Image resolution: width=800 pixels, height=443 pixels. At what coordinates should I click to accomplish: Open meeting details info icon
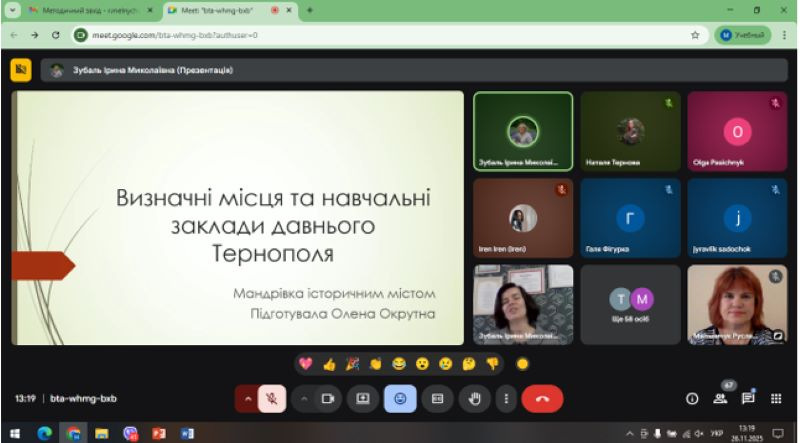point(691,398)
